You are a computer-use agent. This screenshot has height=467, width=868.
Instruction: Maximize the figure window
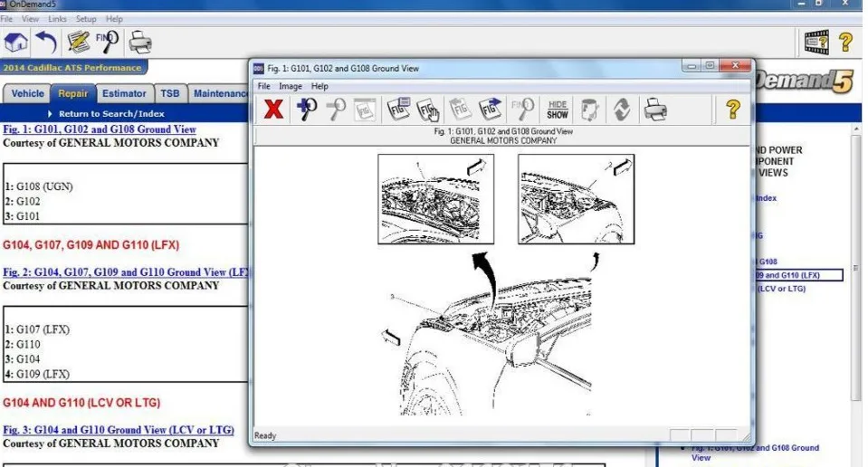coord(710,66)
